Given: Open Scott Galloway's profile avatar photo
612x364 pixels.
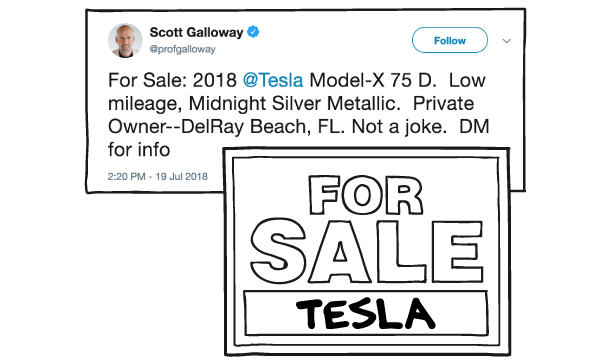Looking at the screenshot, I should [125, 41].
